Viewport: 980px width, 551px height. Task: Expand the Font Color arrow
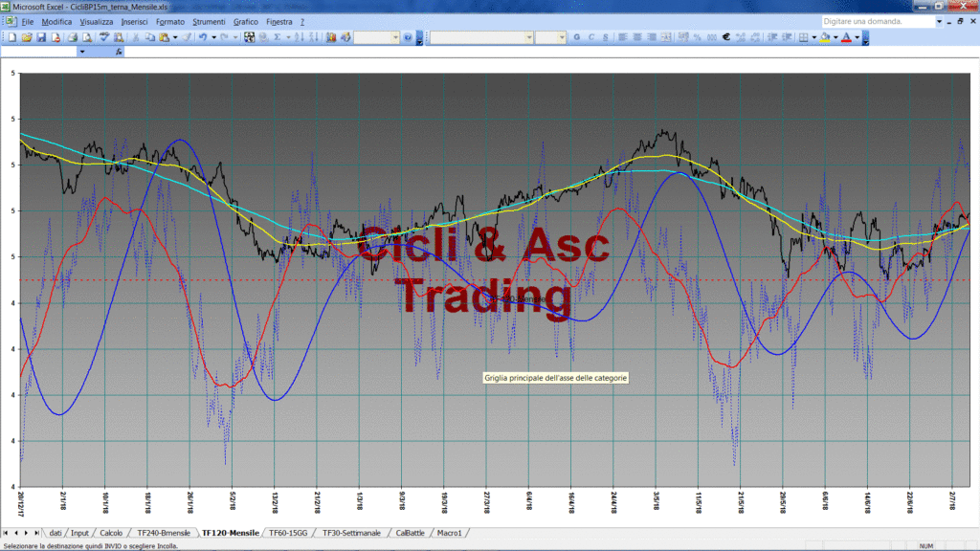point(857,37)
